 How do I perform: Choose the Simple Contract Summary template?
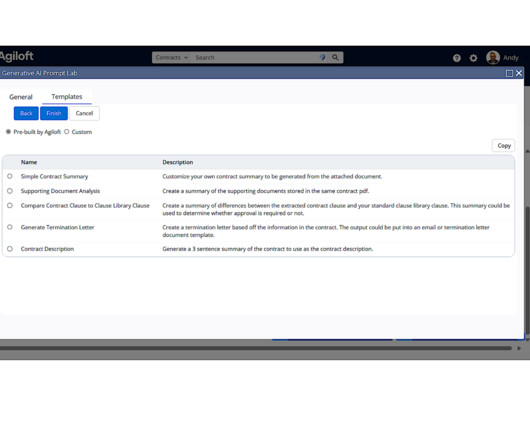tap(10, 176)
